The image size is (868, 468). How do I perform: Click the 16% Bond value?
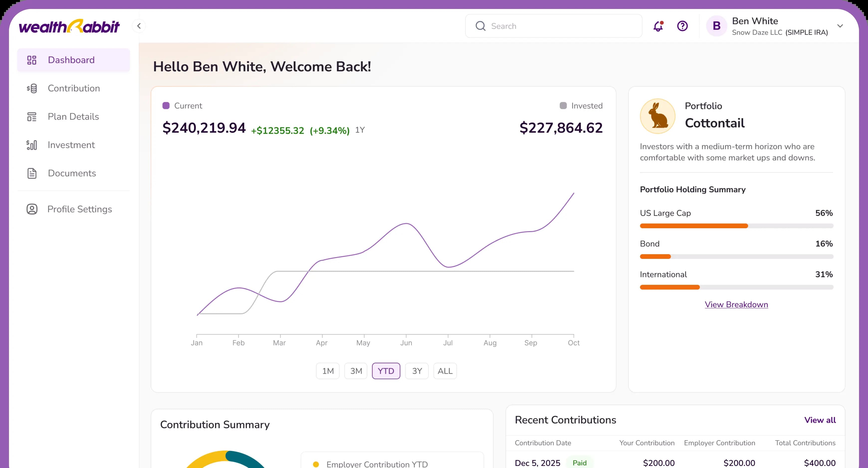click(824, 243)
